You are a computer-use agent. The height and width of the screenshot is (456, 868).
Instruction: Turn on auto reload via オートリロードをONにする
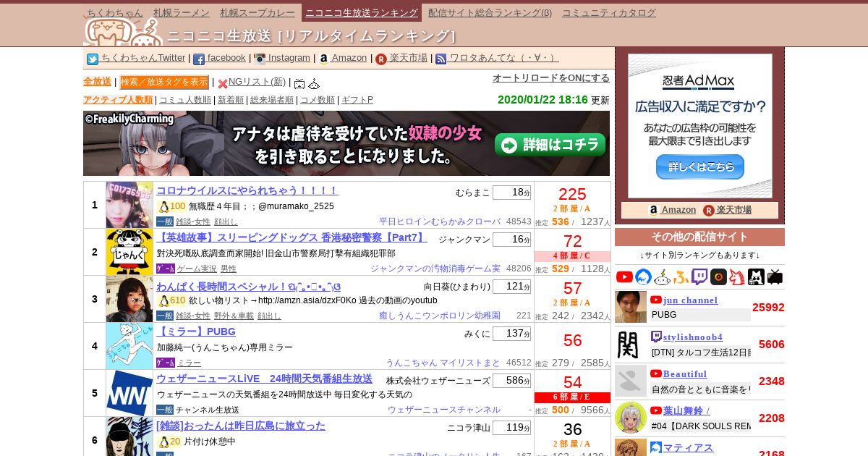[551, 78]
